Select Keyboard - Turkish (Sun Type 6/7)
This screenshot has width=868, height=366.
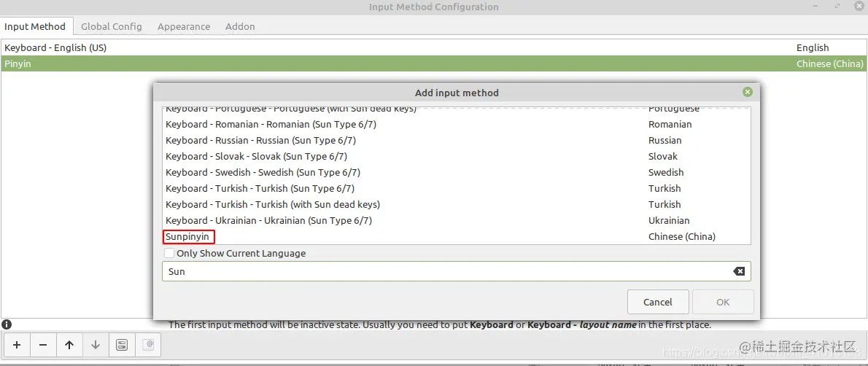457,188
